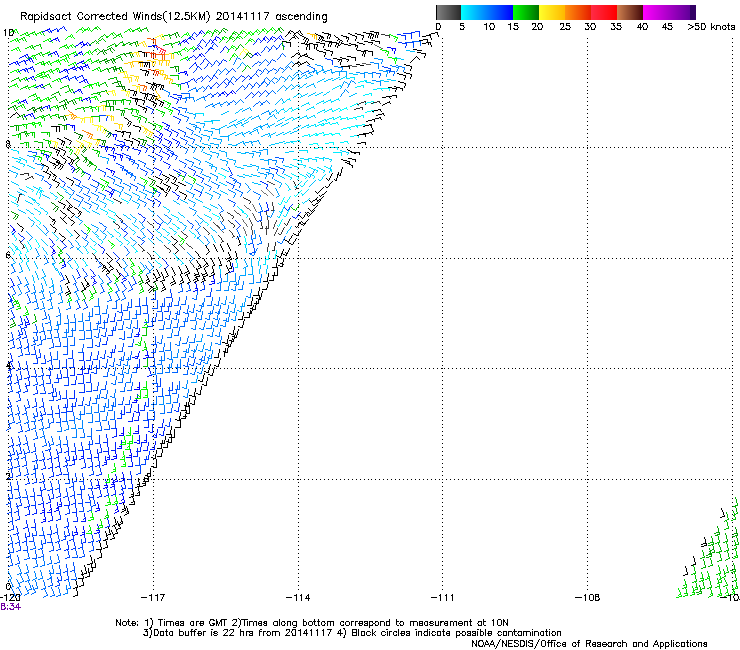Click the chart title 'Rapidscat Corrected Winds(12.5KM)'
This screenshot has width=740, height=650.
(x=115, y=17)
